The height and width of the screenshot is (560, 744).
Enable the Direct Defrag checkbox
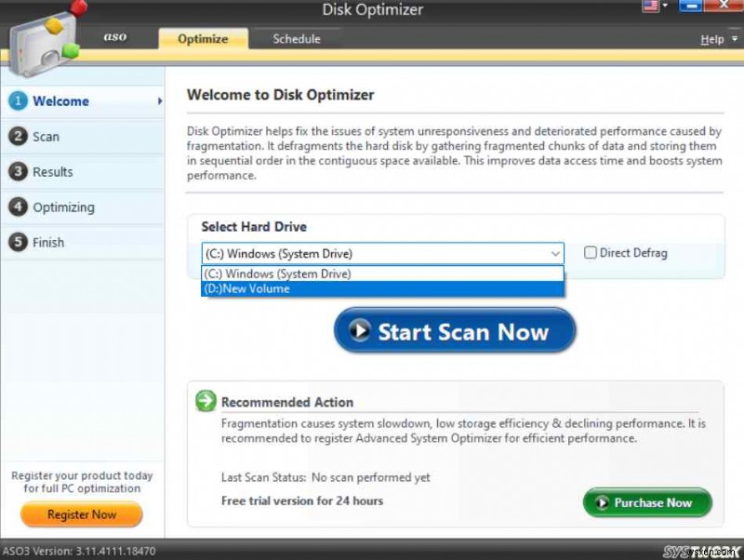(x=591, y=252)
